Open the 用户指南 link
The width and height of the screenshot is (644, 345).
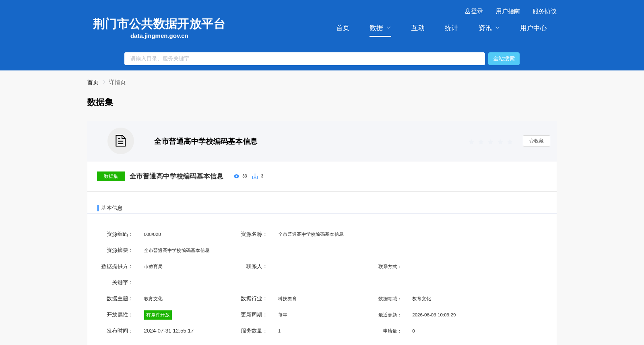click(x=508, y=11)
